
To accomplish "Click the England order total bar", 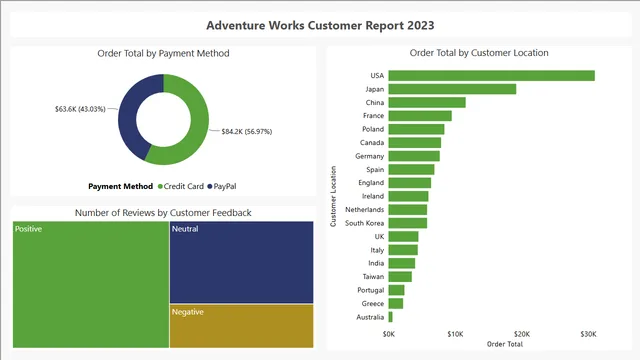I will tap(410, 183).
